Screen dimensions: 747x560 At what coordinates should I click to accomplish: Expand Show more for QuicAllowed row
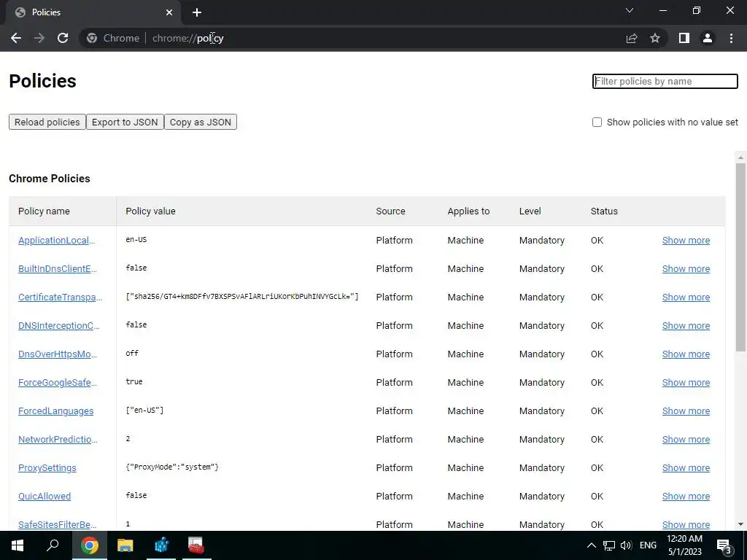click(686, 496)
